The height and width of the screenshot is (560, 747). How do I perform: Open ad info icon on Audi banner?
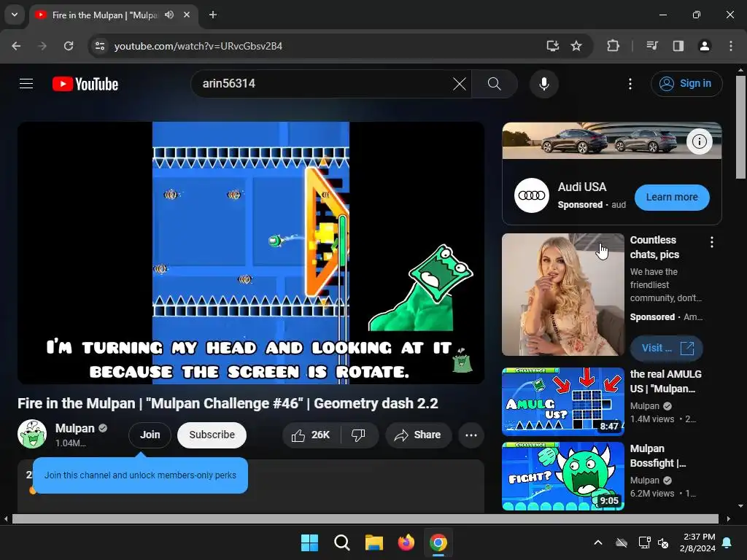[x=700, y=141]
